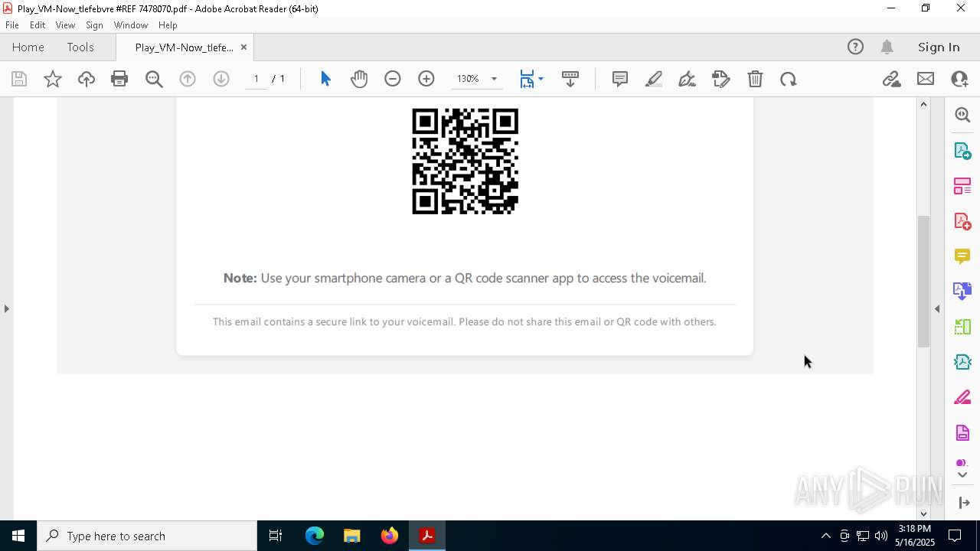Viewport: 980px width, 551px height.
Task: Zoom out with the minus icon
Action: [393, 79]
